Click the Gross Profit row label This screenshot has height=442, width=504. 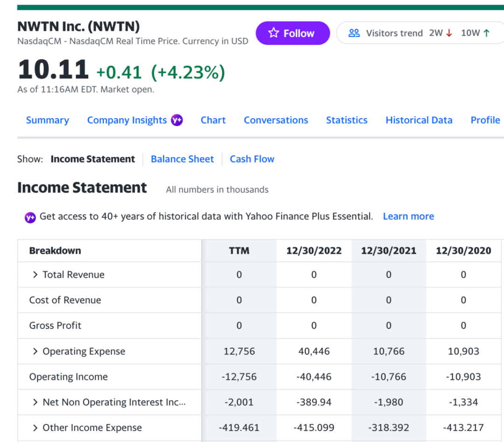pos(55,325)
